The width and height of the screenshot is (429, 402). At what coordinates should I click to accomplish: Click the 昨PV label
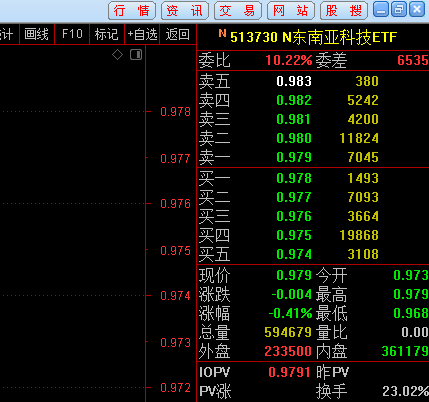tap(332, 372)
